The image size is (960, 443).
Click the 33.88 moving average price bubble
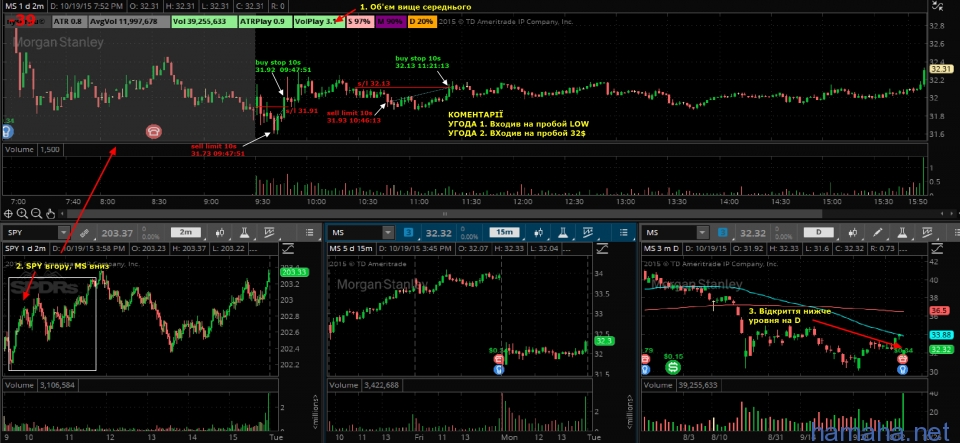pyautogui.click(x=940, y=335)
